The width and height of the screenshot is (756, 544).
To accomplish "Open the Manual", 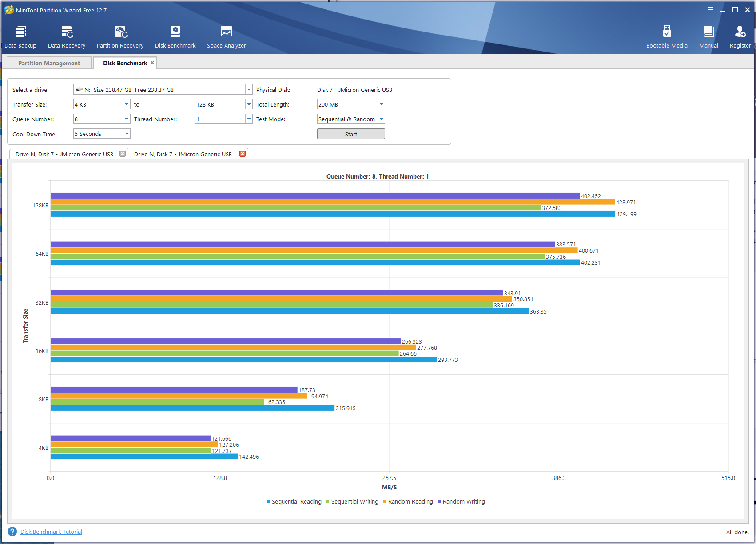I will (708, 37).
